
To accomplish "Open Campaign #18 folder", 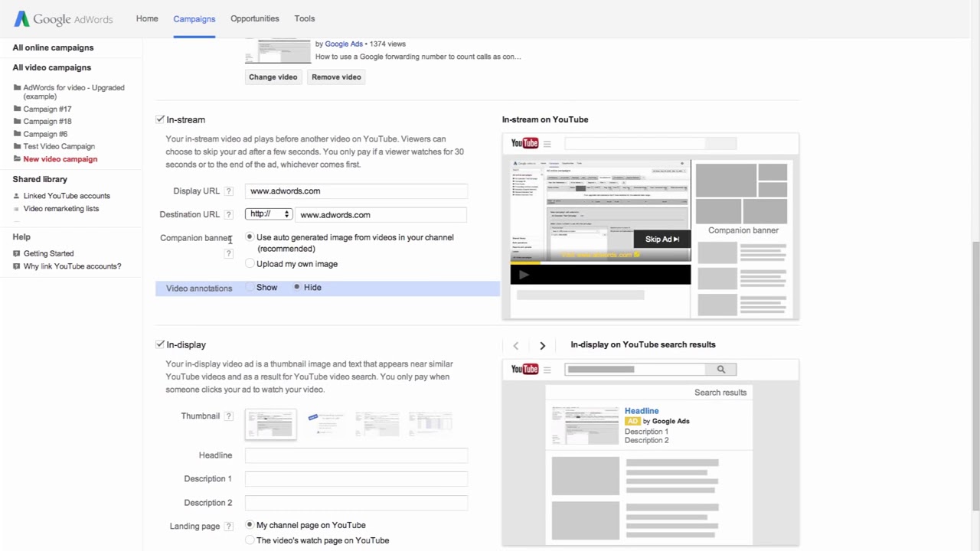I will point(47,122).
